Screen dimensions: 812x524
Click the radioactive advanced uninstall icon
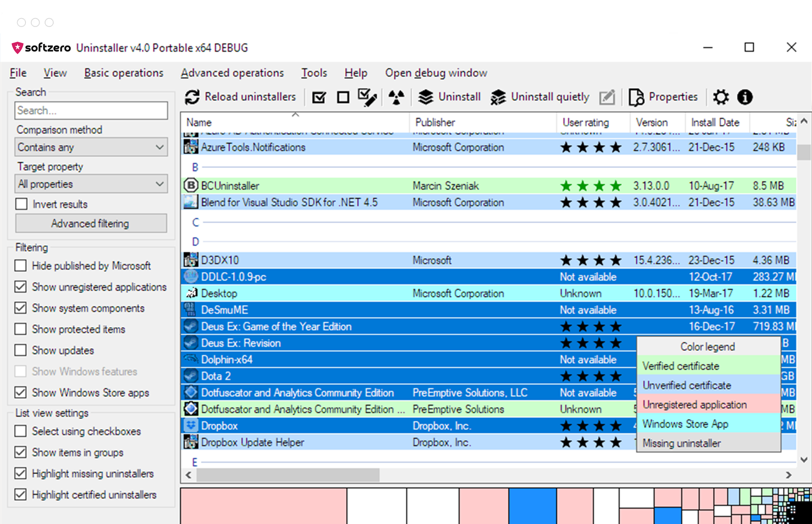point(396,97)
